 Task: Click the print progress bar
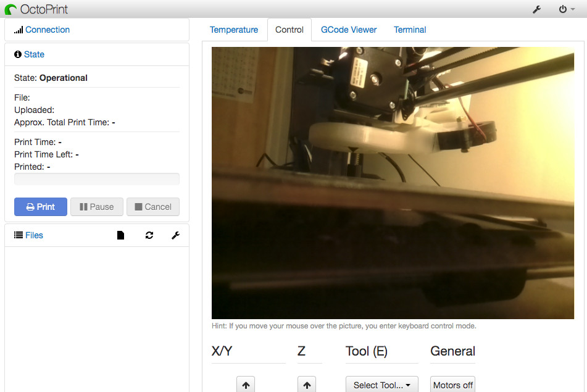[x=96, y=179]
